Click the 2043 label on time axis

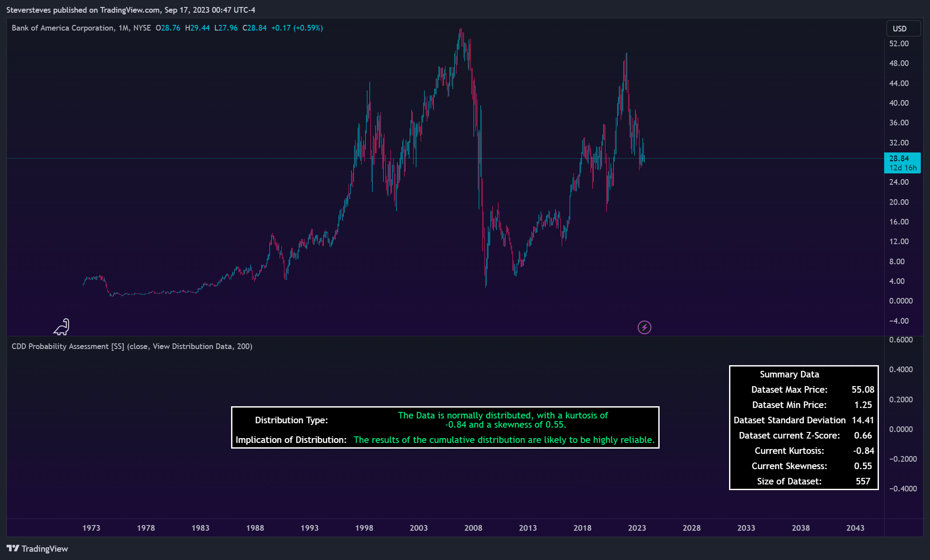tap(855, 528)
